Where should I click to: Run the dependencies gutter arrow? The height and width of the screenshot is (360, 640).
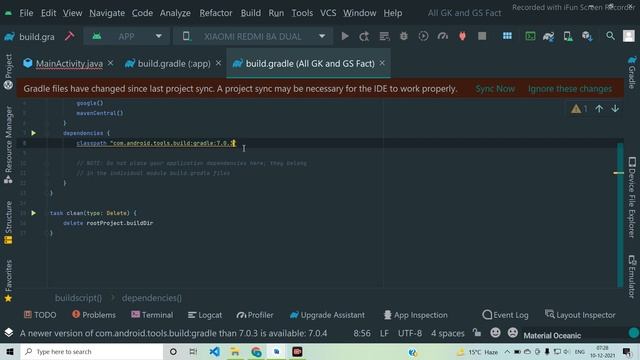tap(33, 133)
